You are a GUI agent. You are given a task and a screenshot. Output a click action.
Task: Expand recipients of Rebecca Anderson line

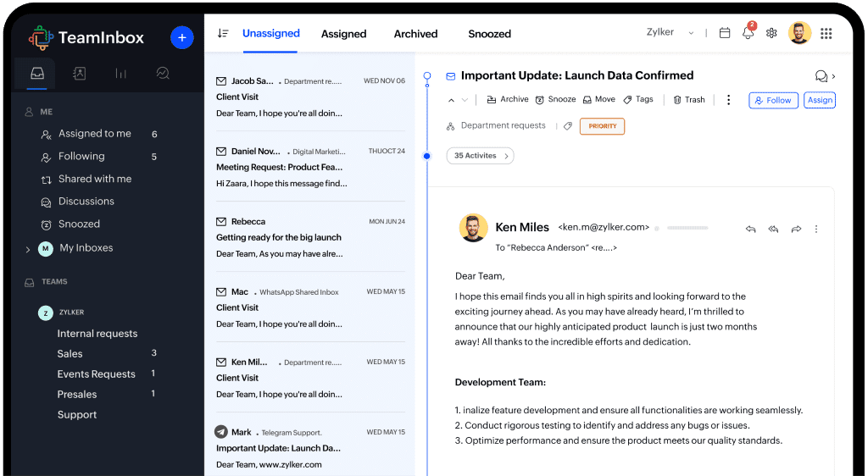[556, 247]
